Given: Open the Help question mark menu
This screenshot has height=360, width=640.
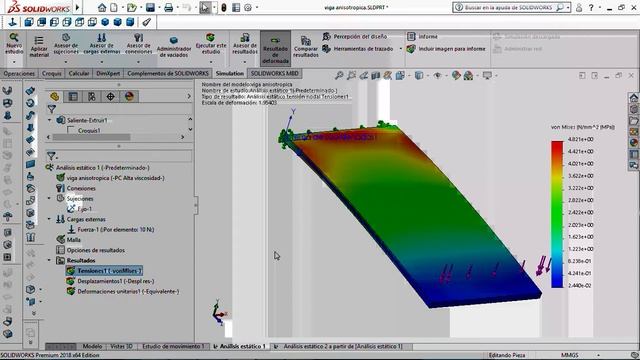Looking at the screenshot, I should pyautogui.click(x=591, y=7).
